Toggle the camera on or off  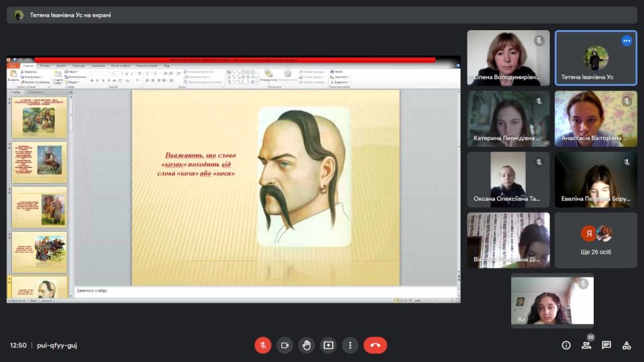tap(284, 345)
